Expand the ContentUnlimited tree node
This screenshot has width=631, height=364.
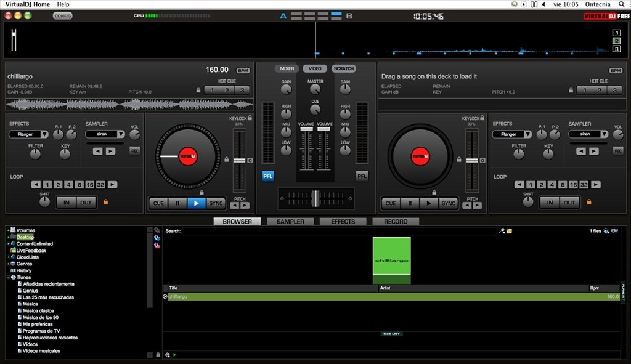(8, 244)
